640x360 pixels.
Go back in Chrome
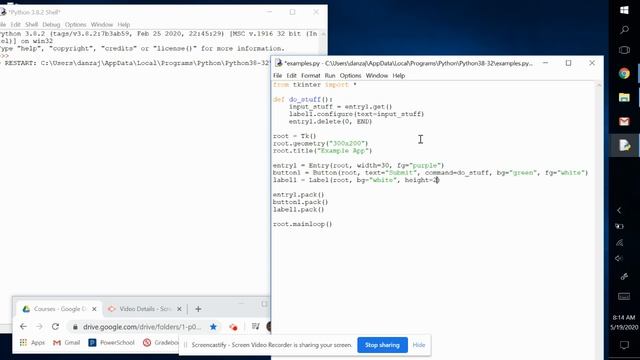[x=23, y=327]
